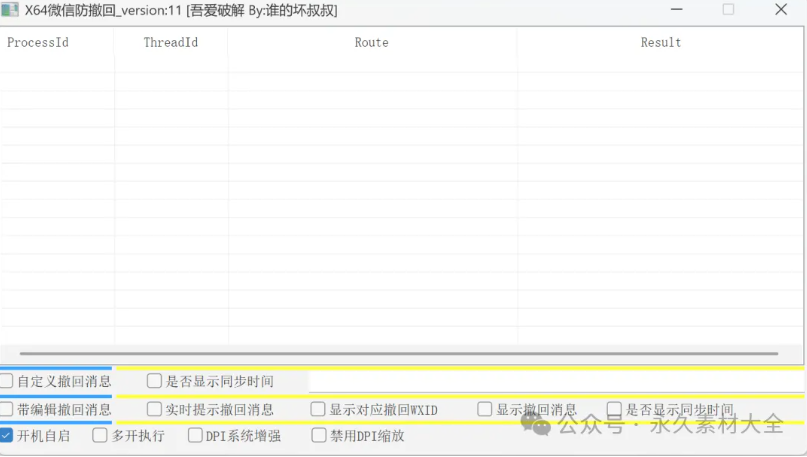807x457 pixels.
Task: Click the ProcessId column header
Action: [57, 42]
